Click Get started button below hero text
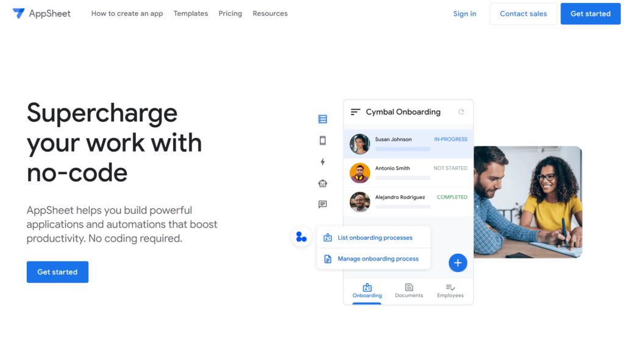Viewport: 624px width, 364px height. click(57, 272)
